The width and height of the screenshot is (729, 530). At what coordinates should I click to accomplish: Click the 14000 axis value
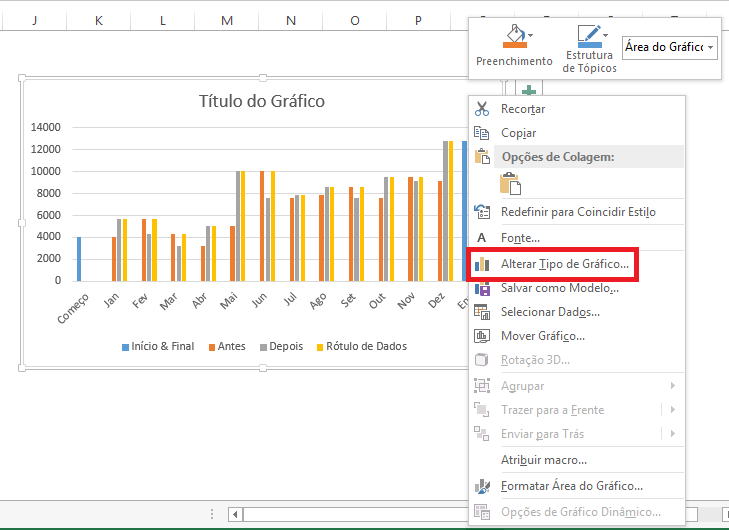(x=46, y=127)
